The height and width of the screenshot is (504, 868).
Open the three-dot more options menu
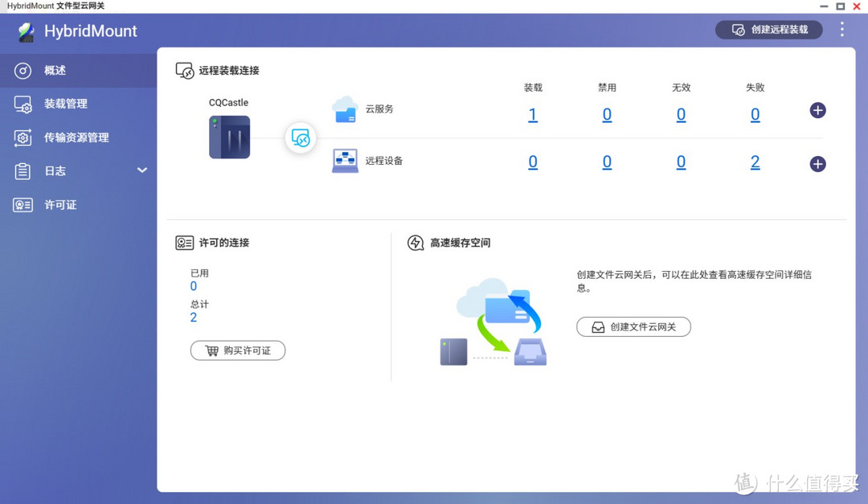click(x=842, y=30)
